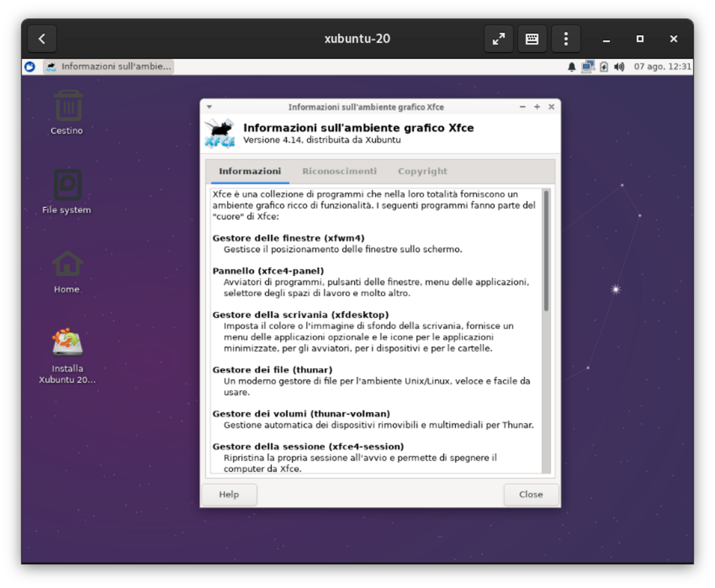715x588 pixels.
Task: Close the dialog with the Close button
Action: (x=531, y=495)
